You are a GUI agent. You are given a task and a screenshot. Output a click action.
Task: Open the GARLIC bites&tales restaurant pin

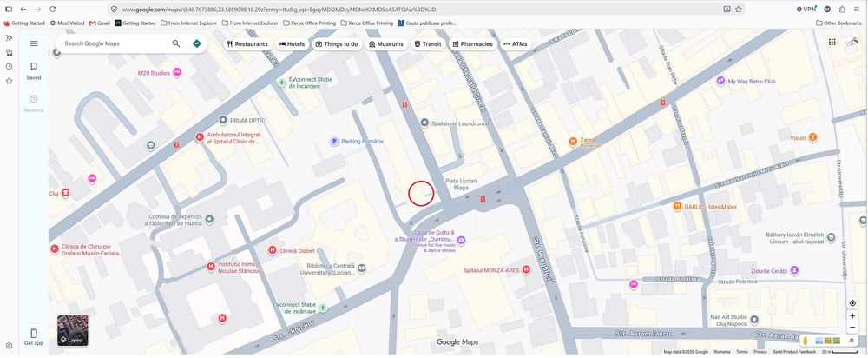[677, 206]
